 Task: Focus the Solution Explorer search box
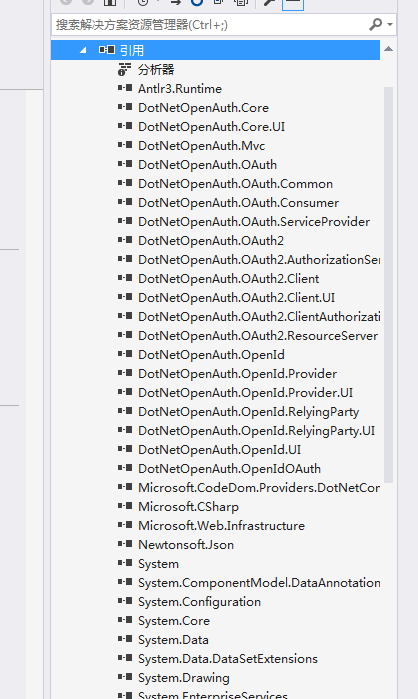click(224, 25)
